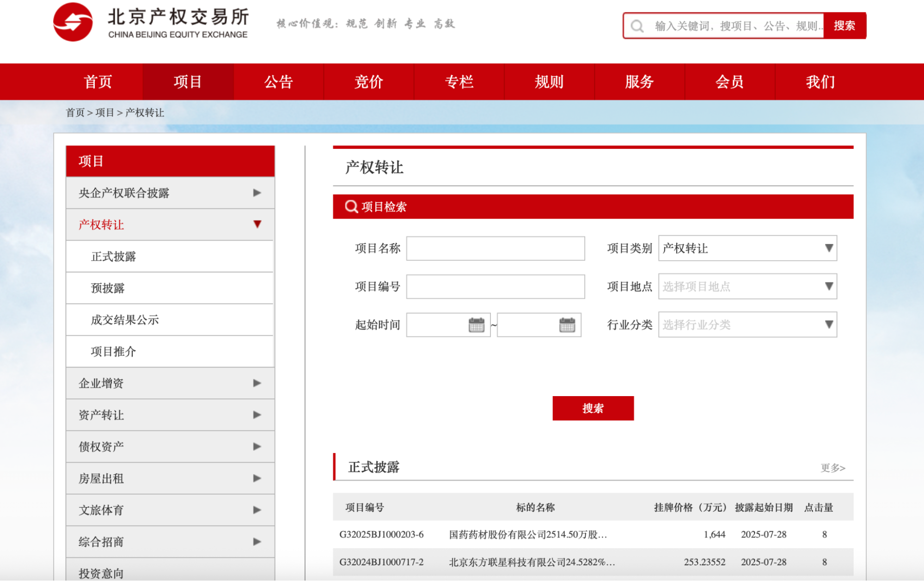Open the start date calendar picker
This screenshot has height=581, width=924.
tap(476, 325)
